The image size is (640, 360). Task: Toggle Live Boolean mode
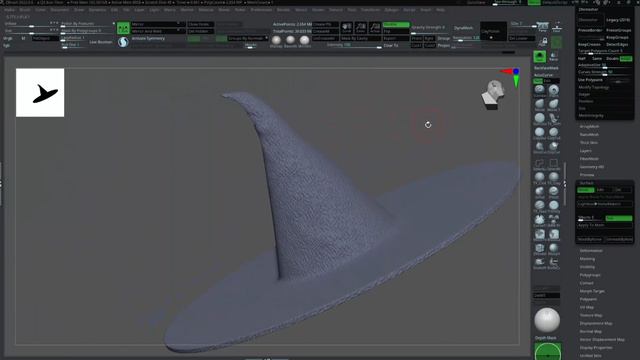pyautogui.click(x=100, y=42)
